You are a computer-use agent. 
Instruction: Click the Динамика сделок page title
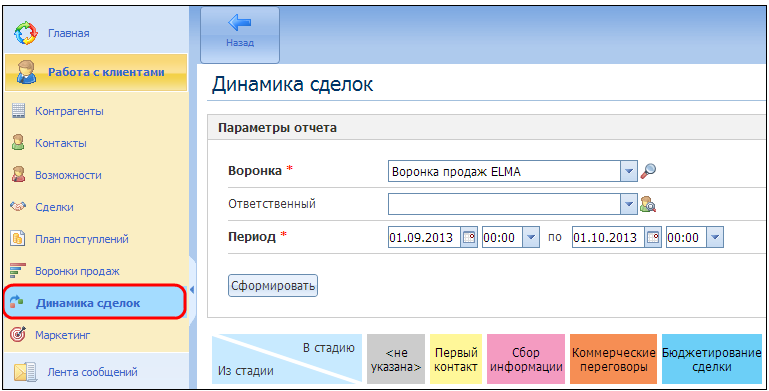[292, 84]
